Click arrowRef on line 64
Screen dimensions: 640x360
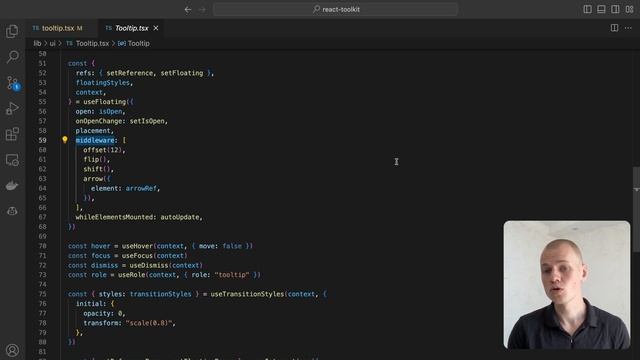[x=141, y=188]
